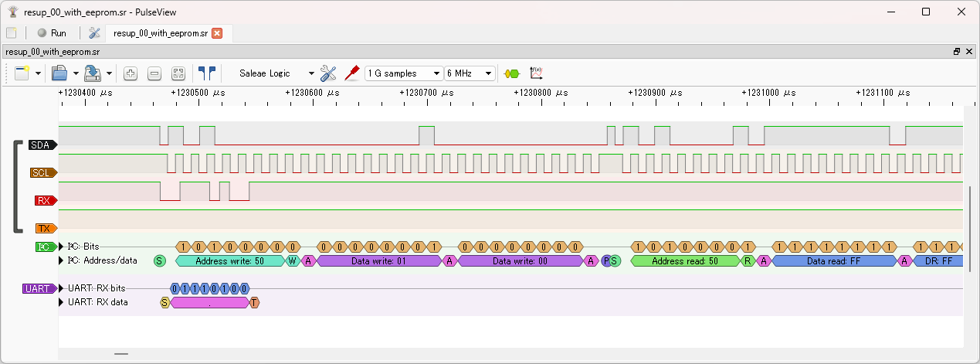The width and height of the screenshot is (980, 364).
Task: Click the UART decoder label
Action: tap(39, 288)
